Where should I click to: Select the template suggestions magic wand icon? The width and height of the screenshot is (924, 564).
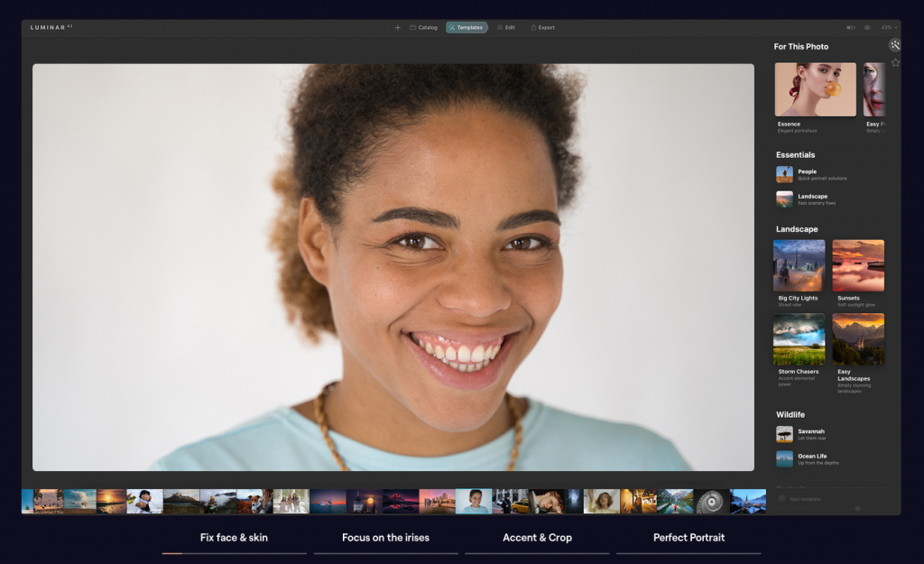[894, 45]
